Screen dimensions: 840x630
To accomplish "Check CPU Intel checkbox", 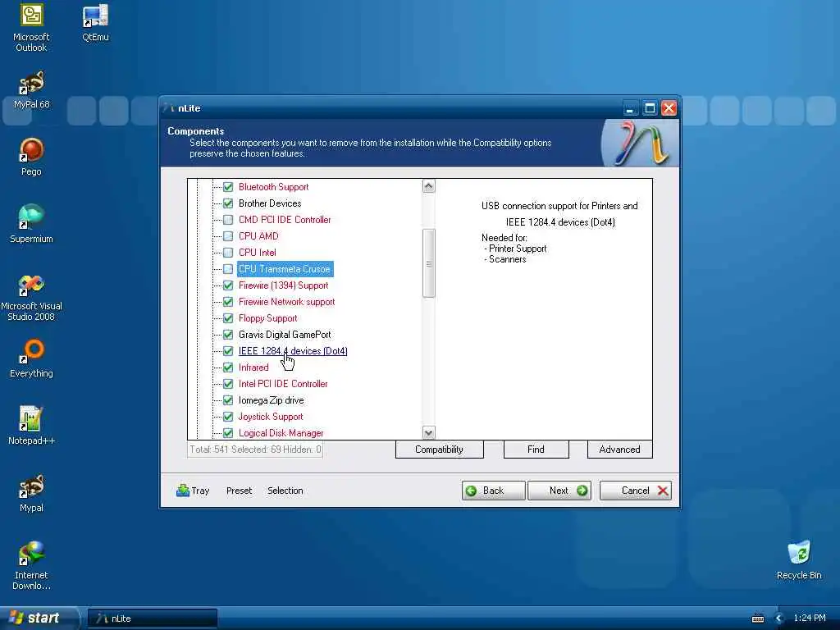I will (228, 253).
